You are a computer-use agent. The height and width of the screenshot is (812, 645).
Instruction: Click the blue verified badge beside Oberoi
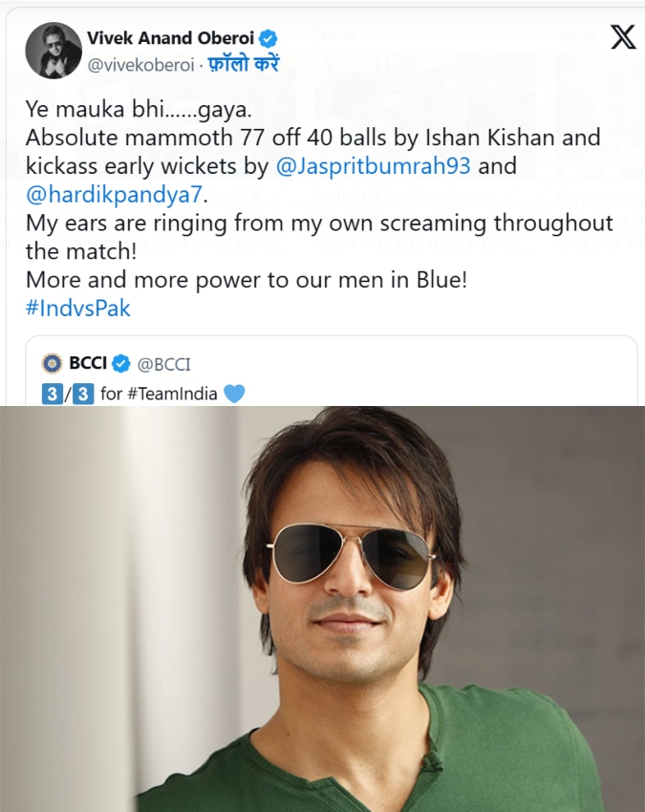269,38
